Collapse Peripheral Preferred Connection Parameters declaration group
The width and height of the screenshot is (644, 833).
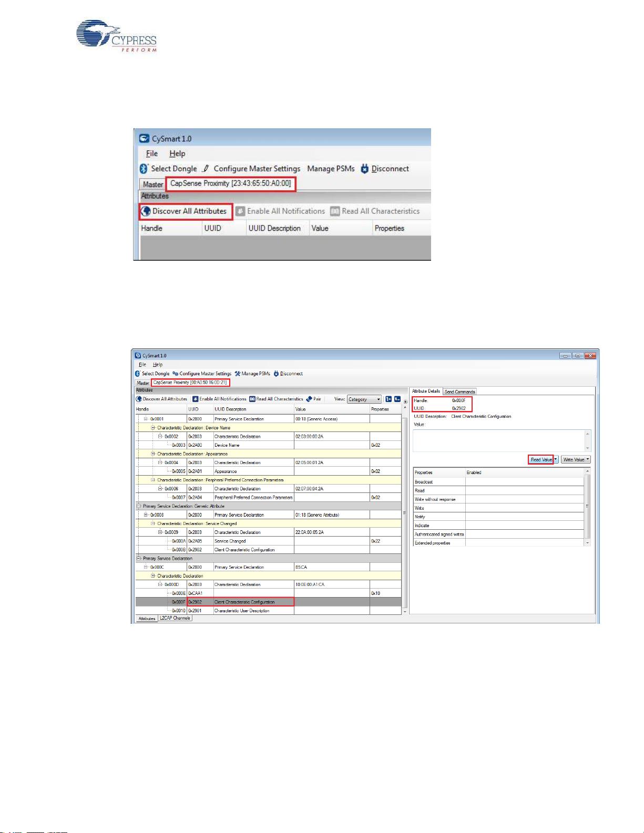tap(153, 480)
